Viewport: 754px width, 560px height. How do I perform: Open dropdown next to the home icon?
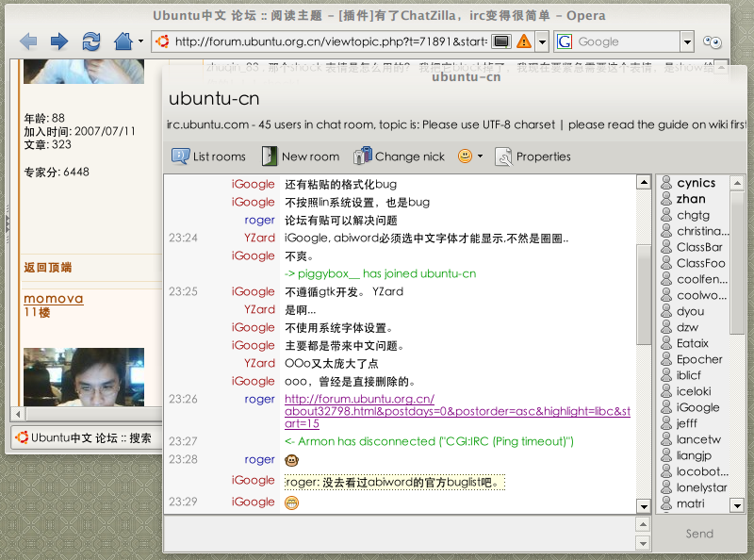tap(140, 41)
